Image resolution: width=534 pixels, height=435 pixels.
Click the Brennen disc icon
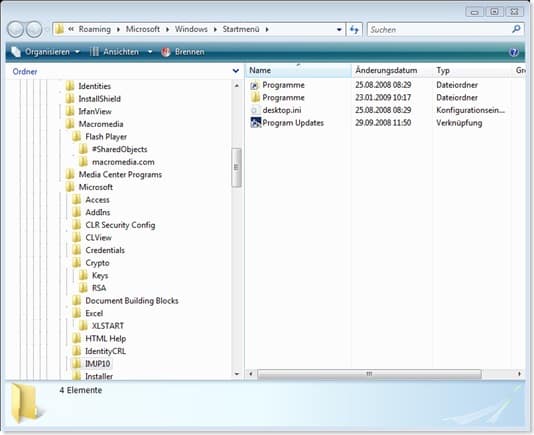(x=166, y=52)
